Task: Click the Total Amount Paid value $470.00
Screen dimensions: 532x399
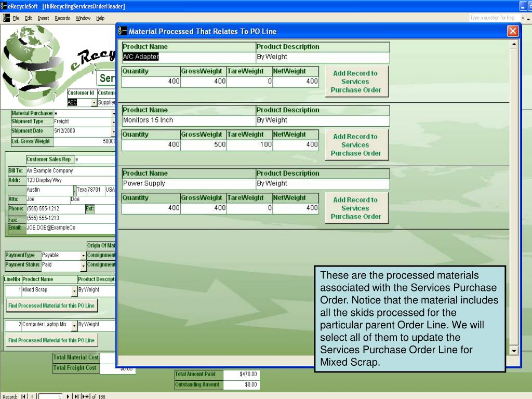Action: point(242,374)
